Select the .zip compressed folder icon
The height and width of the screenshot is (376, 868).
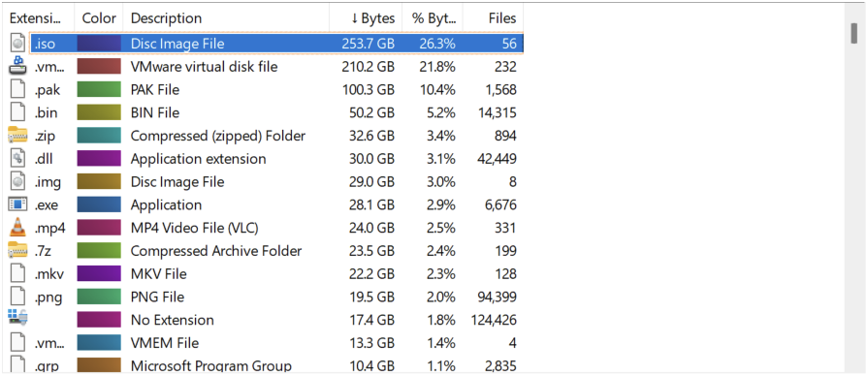pyautogui.click(x=17, y=136)
